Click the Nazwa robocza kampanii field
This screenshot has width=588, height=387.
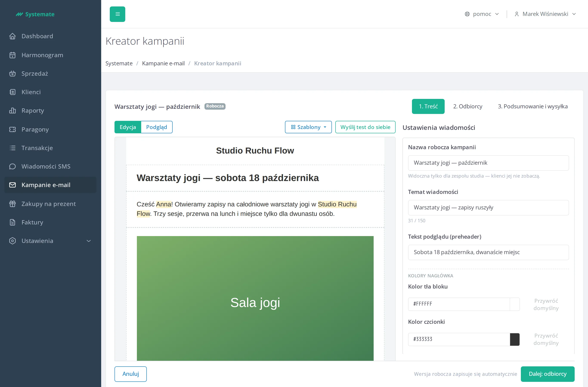(488, 163)
